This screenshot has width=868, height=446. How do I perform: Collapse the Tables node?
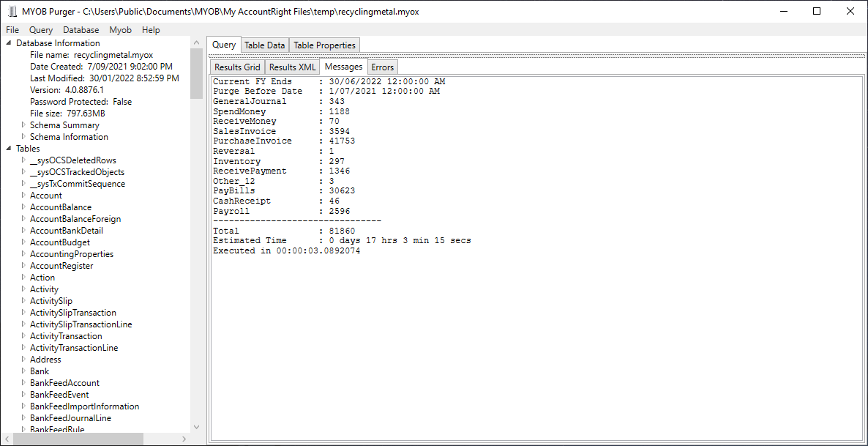click(9, 149)
